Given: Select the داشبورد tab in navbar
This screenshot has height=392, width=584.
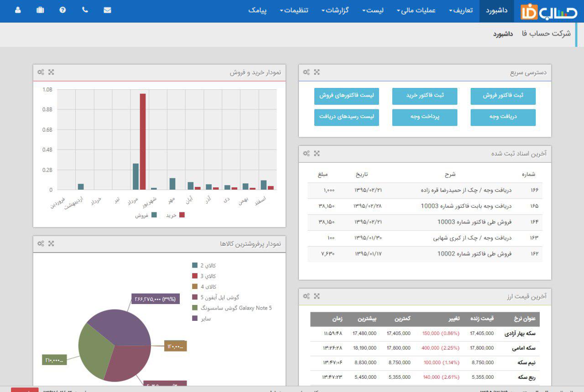Looking at the screenshot, I should (x=497, y=10).
